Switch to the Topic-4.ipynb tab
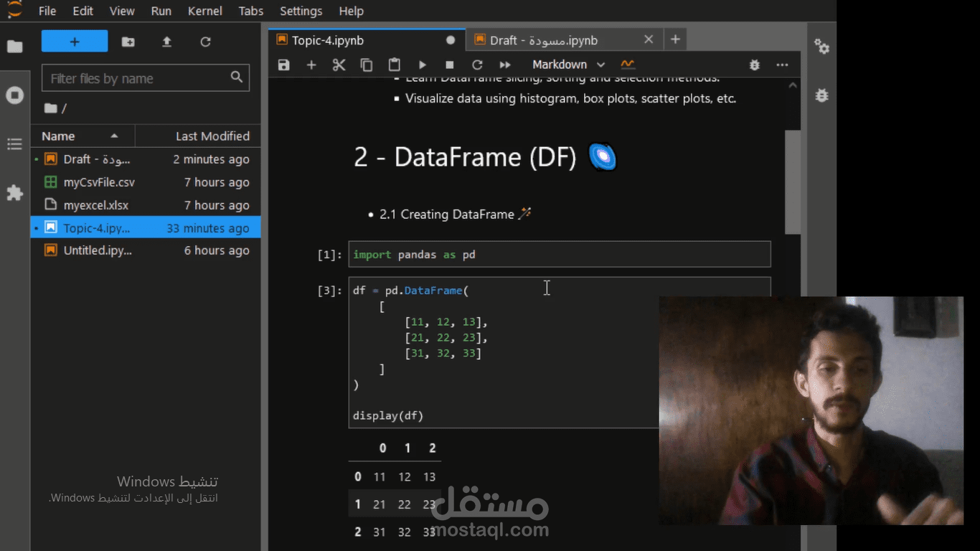The image size is (980, 551). tap(367, 40)
